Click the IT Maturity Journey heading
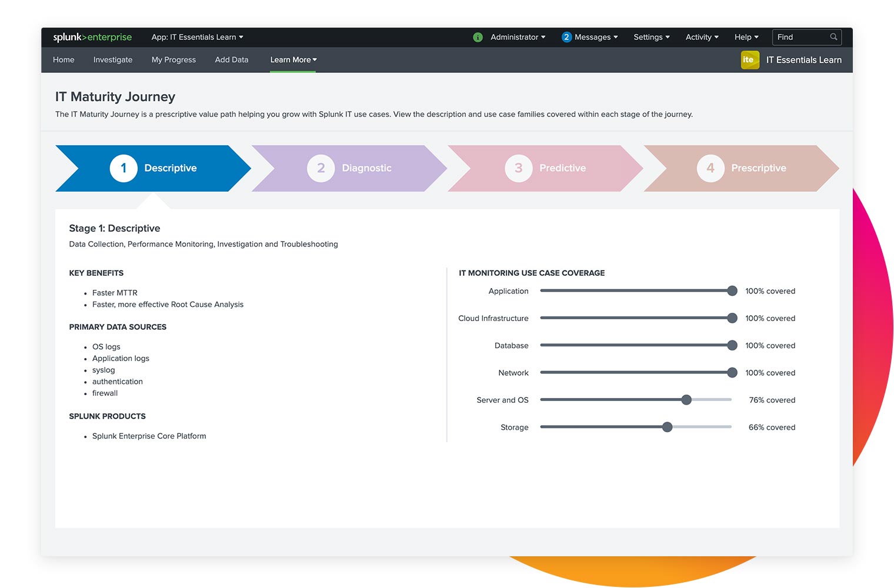Viewport: 894px width, 588px height. coord(115,96)
